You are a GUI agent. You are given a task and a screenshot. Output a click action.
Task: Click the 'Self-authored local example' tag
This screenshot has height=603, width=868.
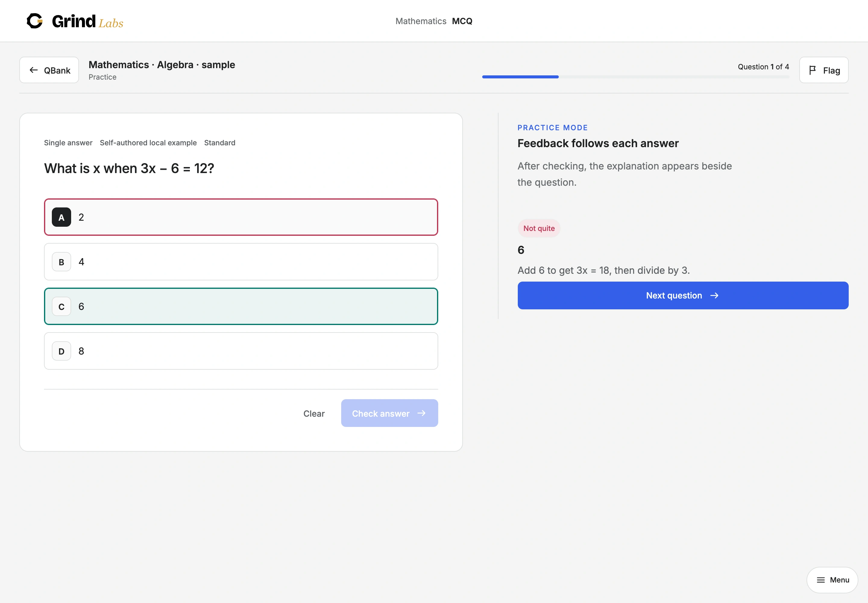point(148,143)
